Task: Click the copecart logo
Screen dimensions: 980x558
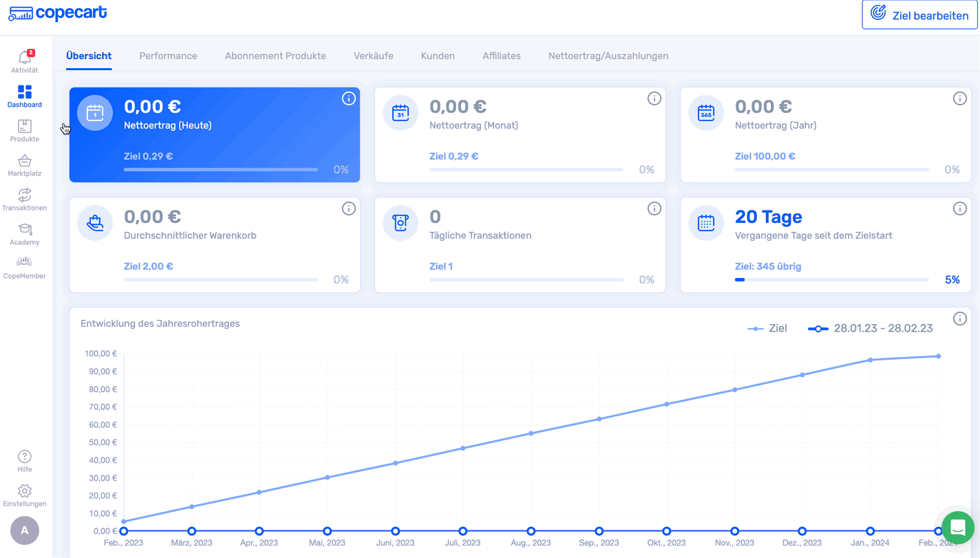Action: coord(58,13)
